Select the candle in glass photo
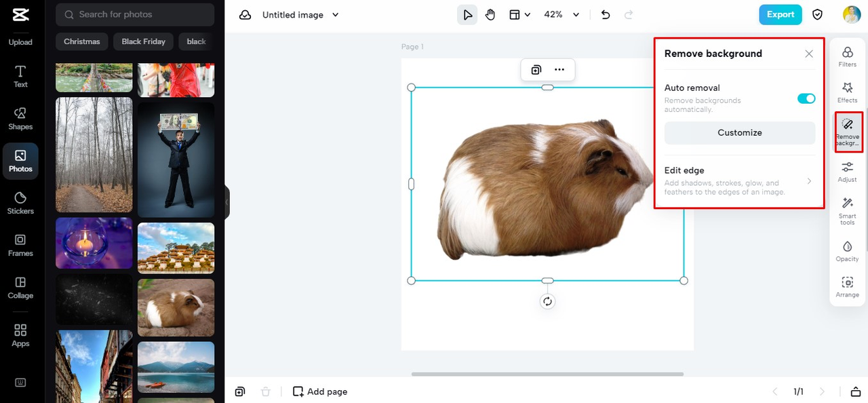This screenshot has width=868, height=403. (x=94, y=243)
